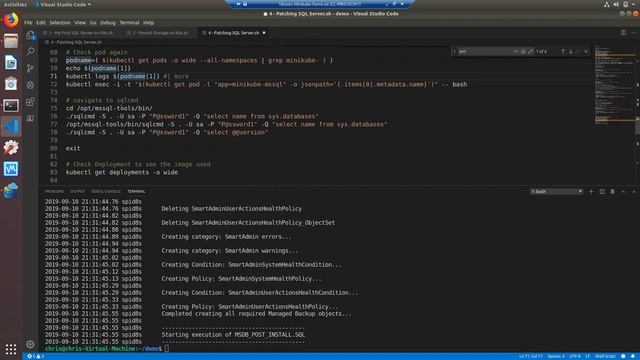The image size is (640, 360).
Task: Select the Terminal panel tab
Action: (x=136, y=191)
